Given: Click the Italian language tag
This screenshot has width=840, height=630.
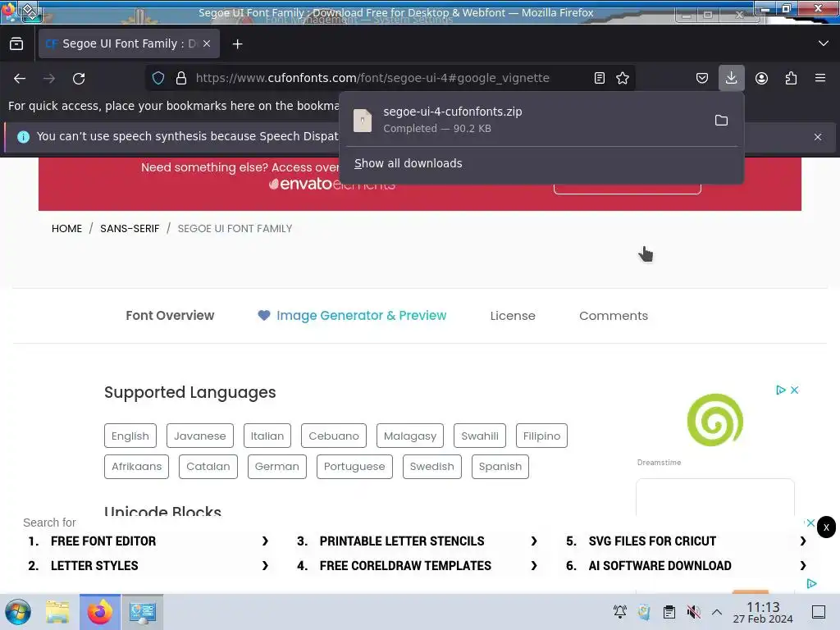Looking at the screenshot, I should point(267,436).
